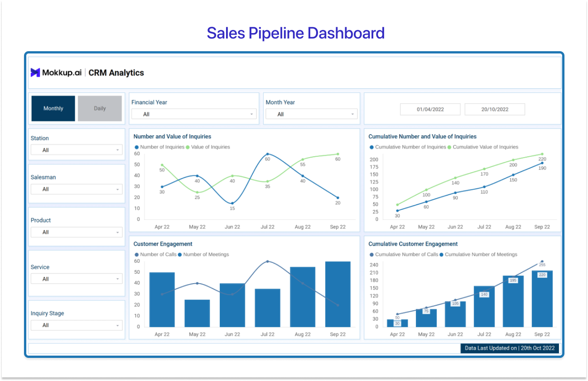Click the cumulative bar labeled 75
The image size is (588, 381).
pyautogui.click(x=426, y=318)
